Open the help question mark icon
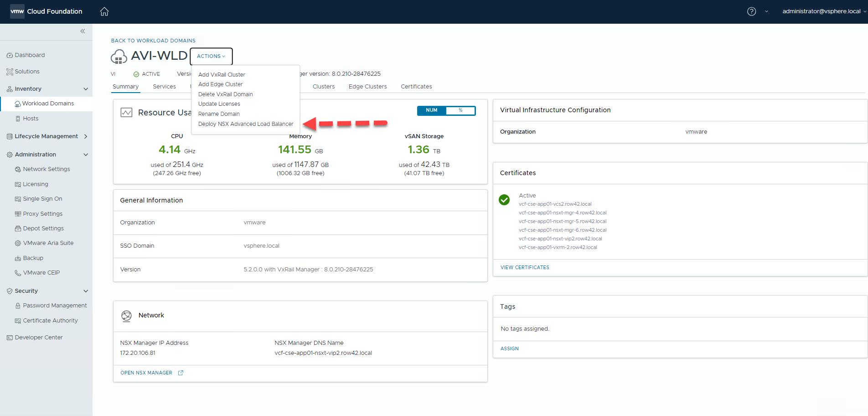868x416 pixels. pyautogui.click(x=752, y=11)
